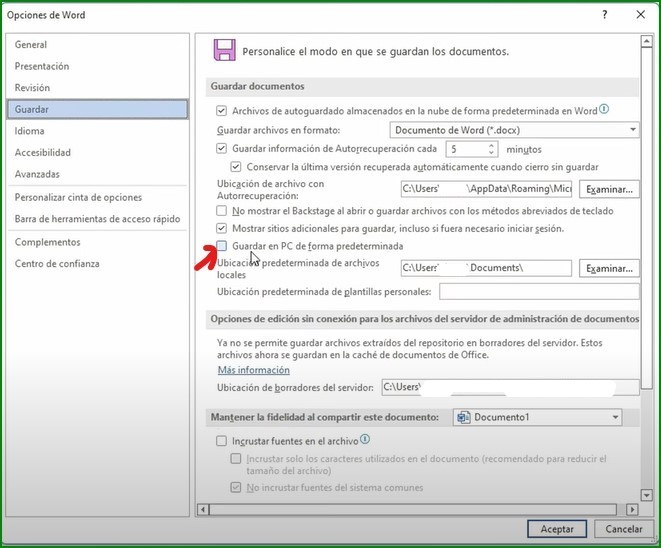
Task: Enable Incrustar fuentes en el archivo checkbox
Action: tap(221, 441)
